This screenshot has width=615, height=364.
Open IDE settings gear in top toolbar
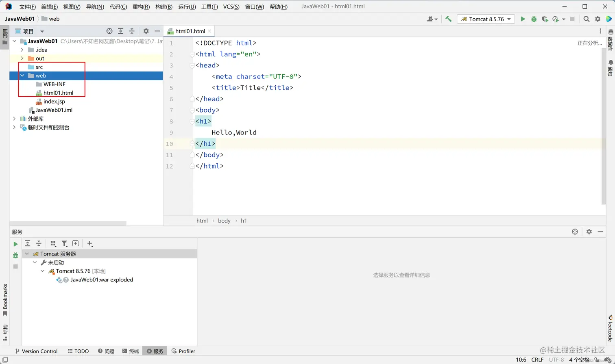[598, 19]
